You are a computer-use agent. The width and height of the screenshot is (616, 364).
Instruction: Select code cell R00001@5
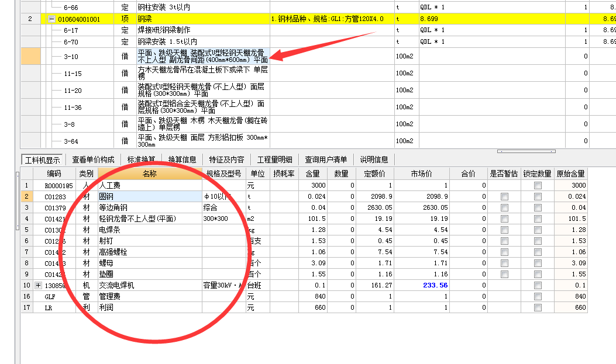tap(54, 186)
